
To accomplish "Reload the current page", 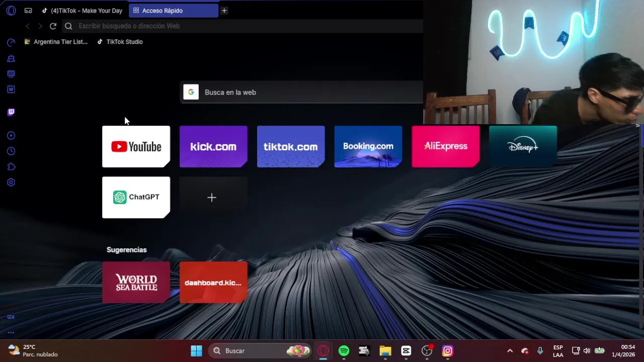I will [53, 26].
